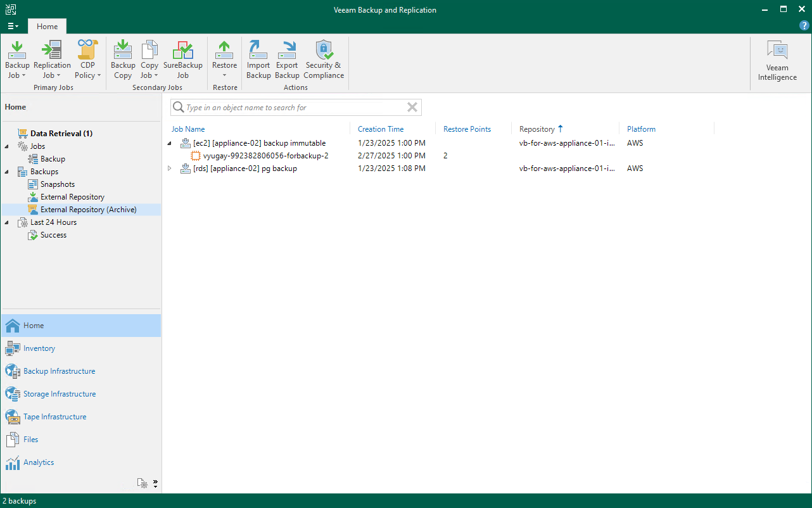Create a SureBackup Job from the ribbon
This screenshot has height=508, width=812.
point(182,60)
